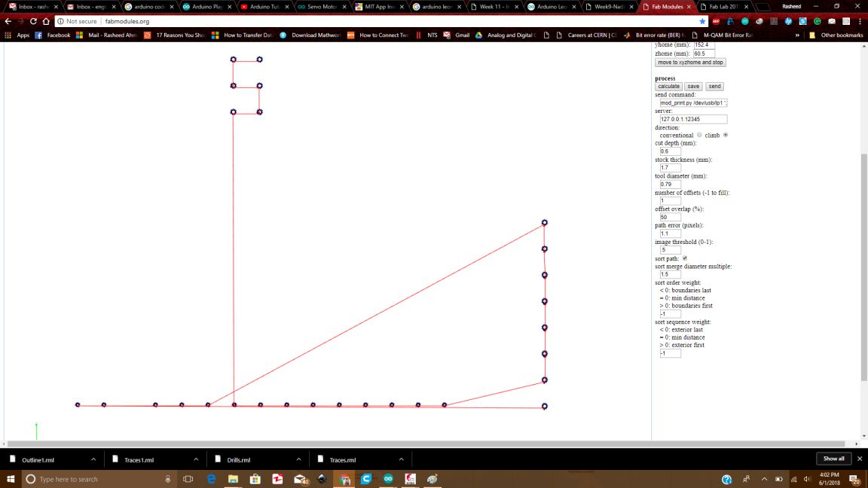Viewport: 868px width, 488px height.
Task: Click the sort sequence weight field
Action: [670, 353]
